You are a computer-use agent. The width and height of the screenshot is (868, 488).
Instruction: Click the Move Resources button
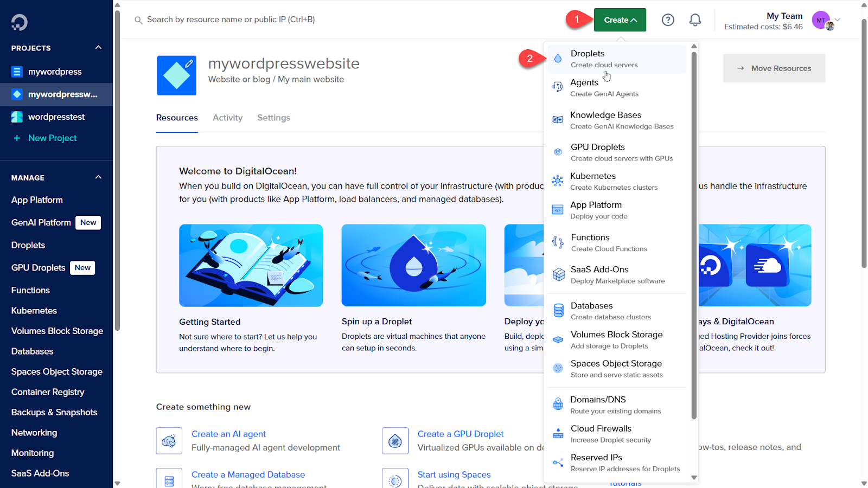pos(774,68)
